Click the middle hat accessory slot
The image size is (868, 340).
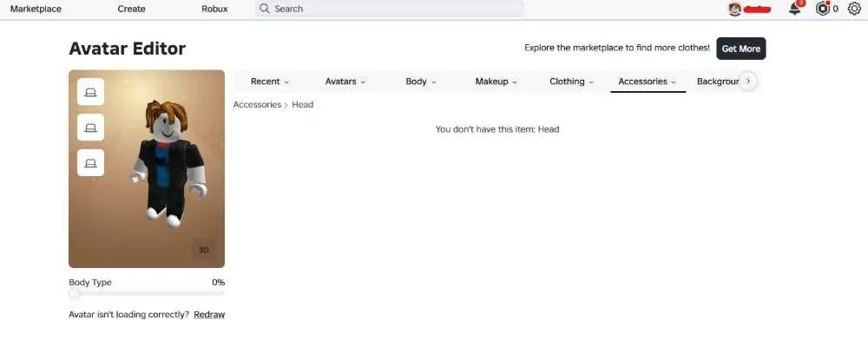(91, 127)
